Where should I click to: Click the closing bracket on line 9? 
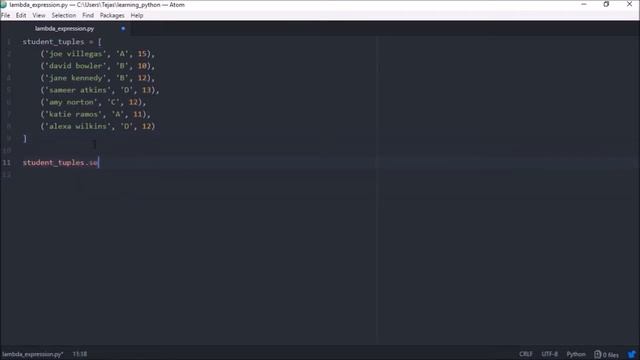pyautogui.click(x=25, y=138)
